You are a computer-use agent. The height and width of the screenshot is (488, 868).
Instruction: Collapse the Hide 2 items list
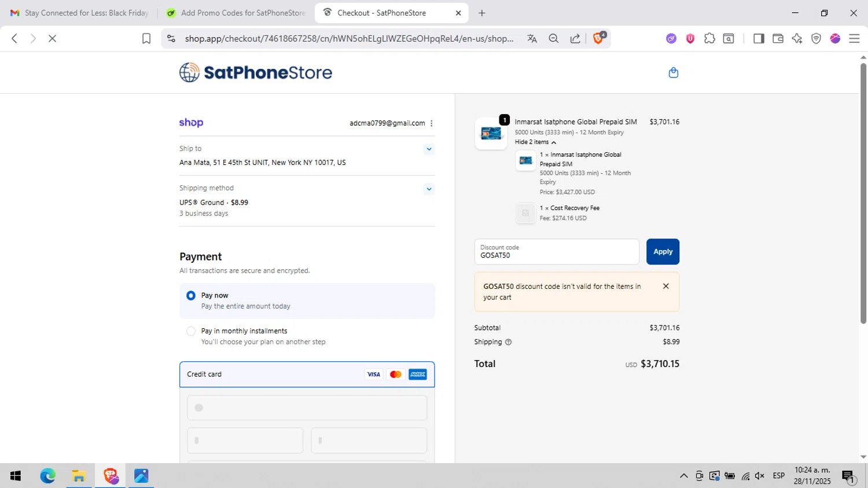[535, 142]
